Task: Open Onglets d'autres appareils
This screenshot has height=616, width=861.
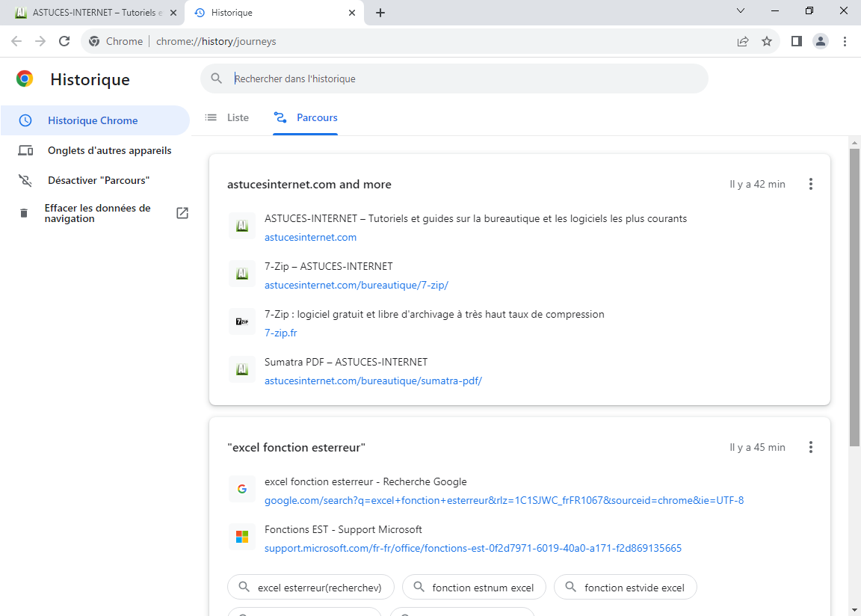Action: click(x=95, y=150)
